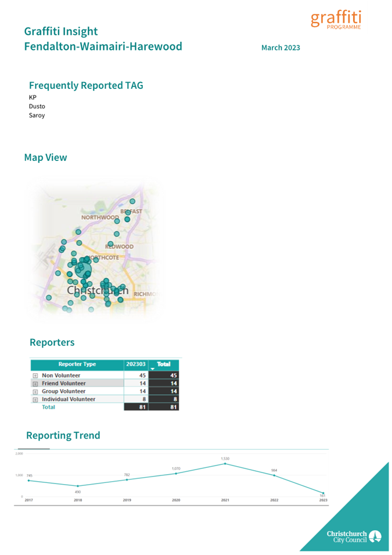Click the 2021 data point labeled 1,530
The width and height of the screenshot is (392, 555).
click(x=225, y=464)
